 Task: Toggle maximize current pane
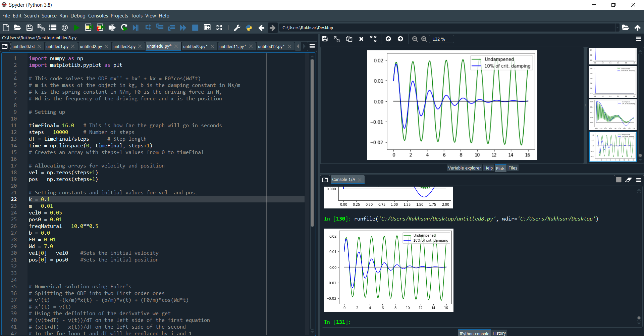click(207, 28)
